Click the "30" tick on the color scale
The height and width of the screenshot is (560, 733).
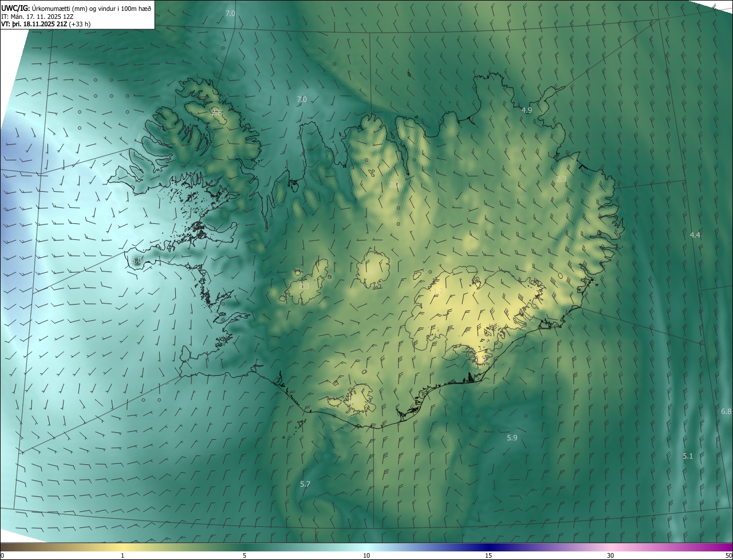click(x=610, y=556)
